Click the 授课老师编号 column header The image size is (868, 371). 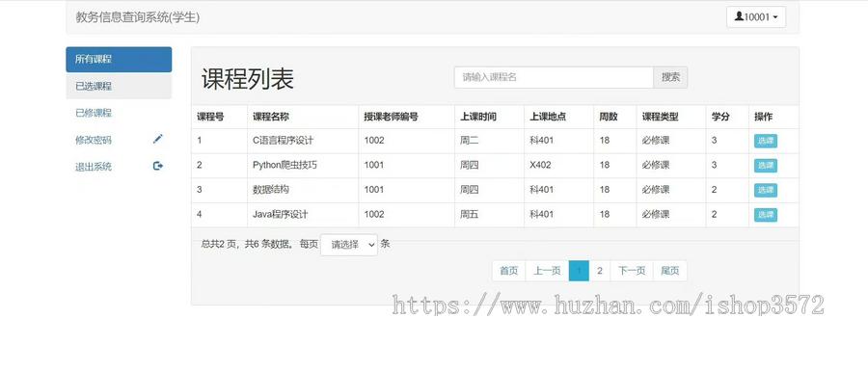[391, 117]
